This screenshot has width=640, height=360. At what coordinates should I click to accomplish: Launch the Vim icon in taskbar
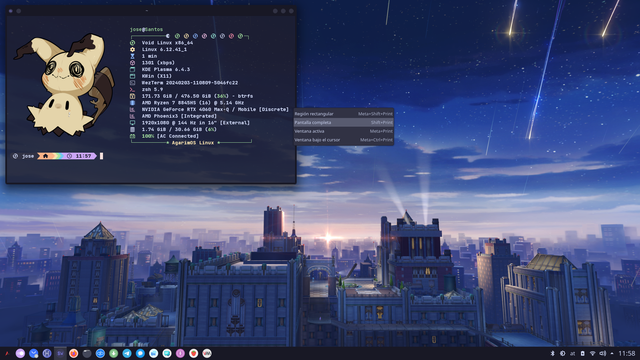click(x=207, y=353)
